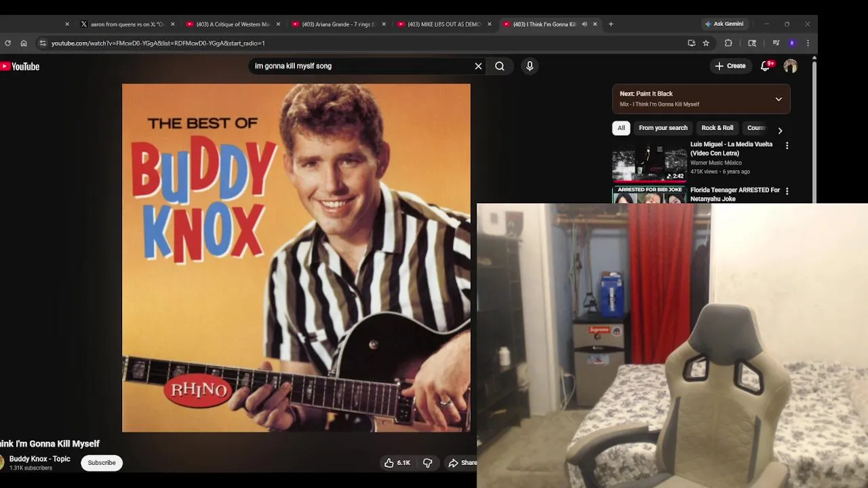Select the All filter chip

(621, 128)
